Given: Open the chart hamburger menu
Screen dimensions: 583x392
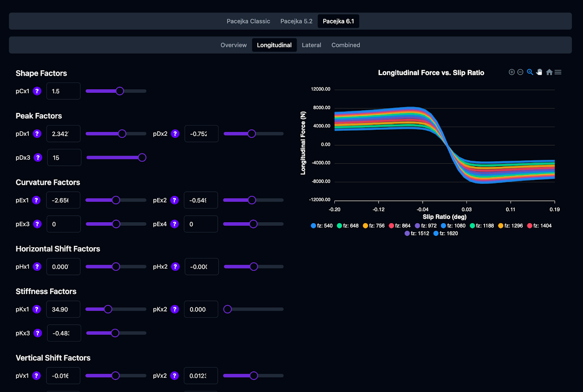Looking at the screenshot, I should click(558, 72).
